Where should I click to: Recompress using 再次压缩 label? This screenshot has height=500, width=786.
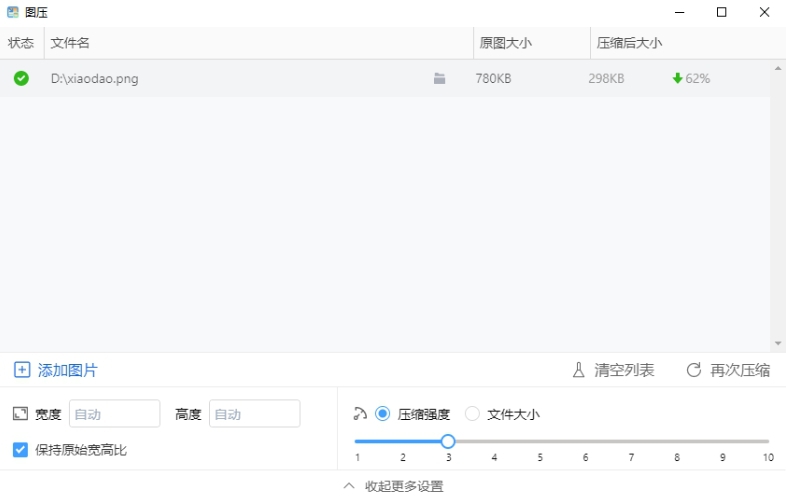(740, 370)
